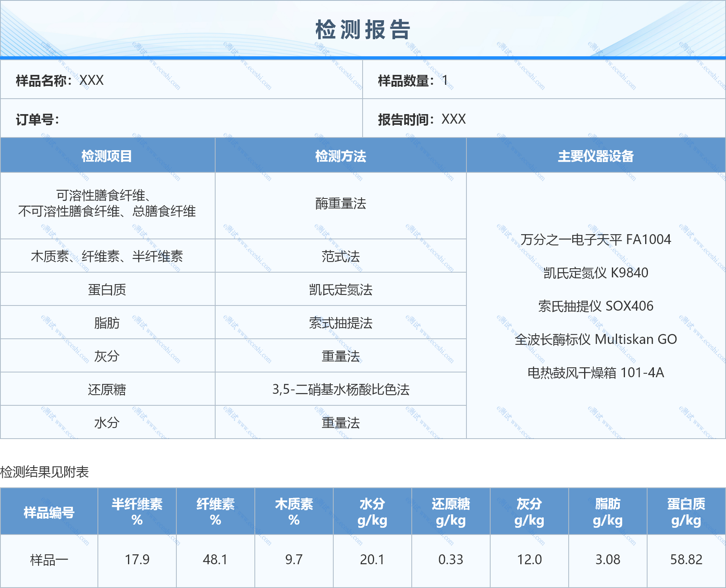This screenshot has height=588, width=726.
Task: Select the 检测方法 column header
Action: click(x=340, y=156)
